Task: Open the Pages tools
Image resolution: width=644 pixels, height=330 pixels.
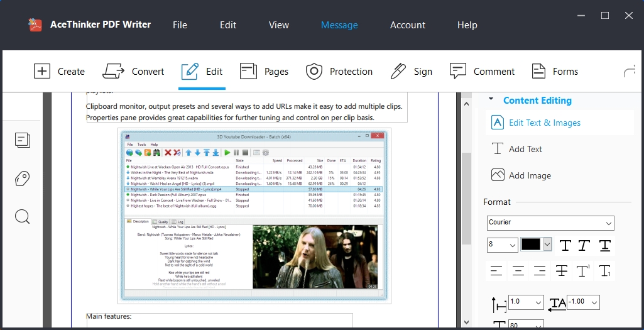Action: point(264,72)
